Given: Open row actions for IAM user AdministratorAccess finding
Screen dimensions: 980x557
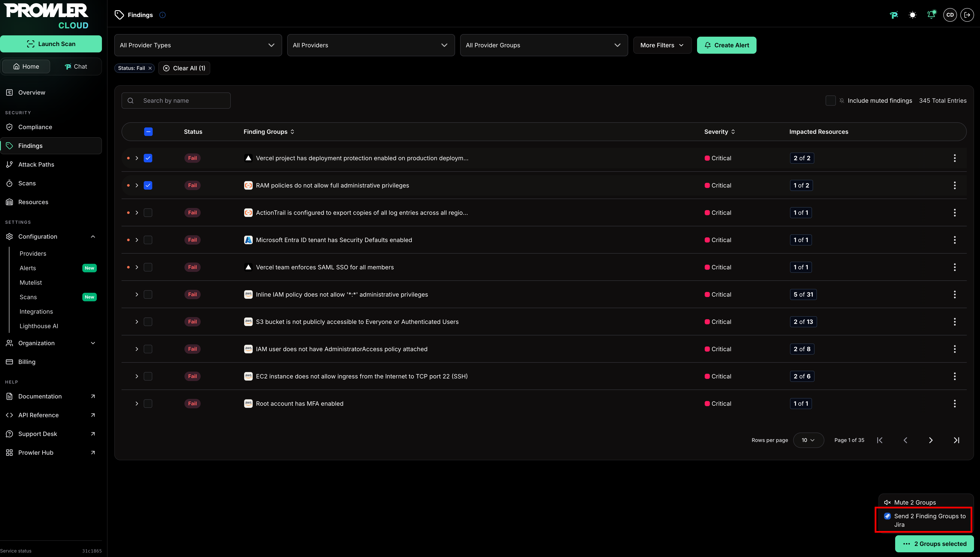Looking at the screenshot, I should click(955, 349).
